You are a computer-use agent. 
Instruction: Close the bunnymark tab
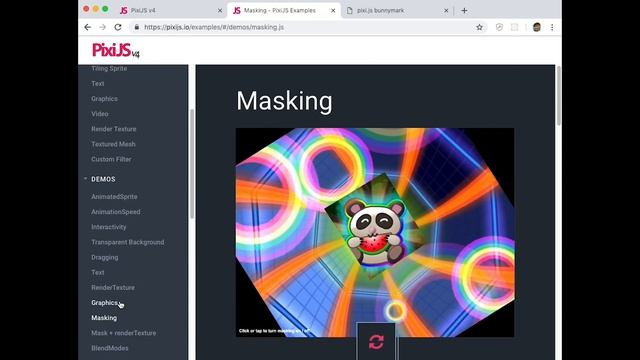click(x=446, y=11)
